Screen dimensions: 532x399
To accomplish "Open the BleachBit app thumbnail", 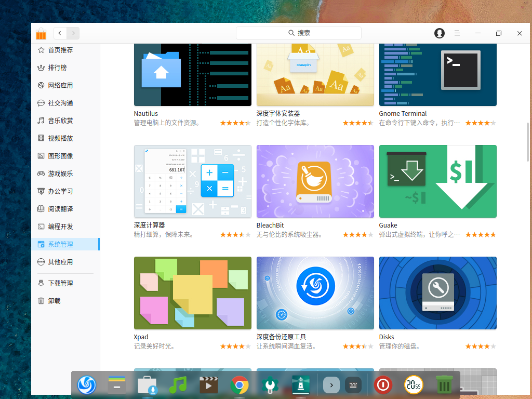I will [315, 181].
